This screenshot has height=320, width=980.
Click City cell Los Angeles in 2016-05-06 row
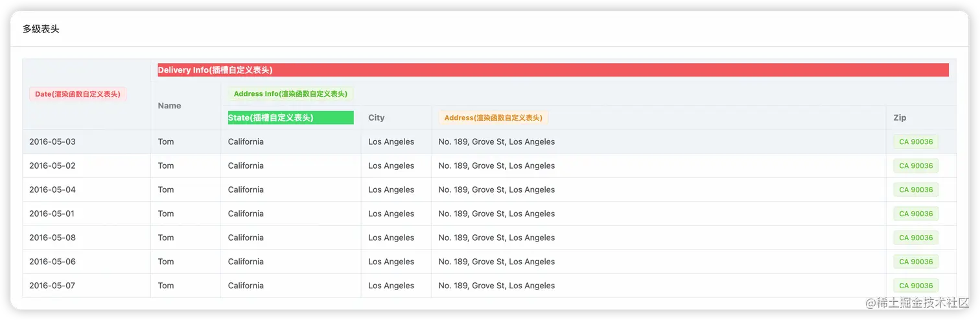pyautogui.click(x=391, y=262)
